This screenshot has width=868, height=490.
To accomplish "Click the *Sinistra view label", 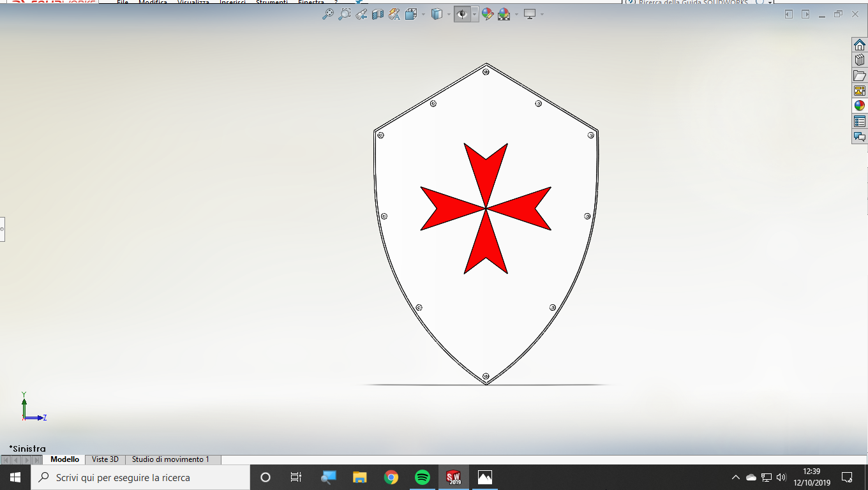I will coord(27,449).
